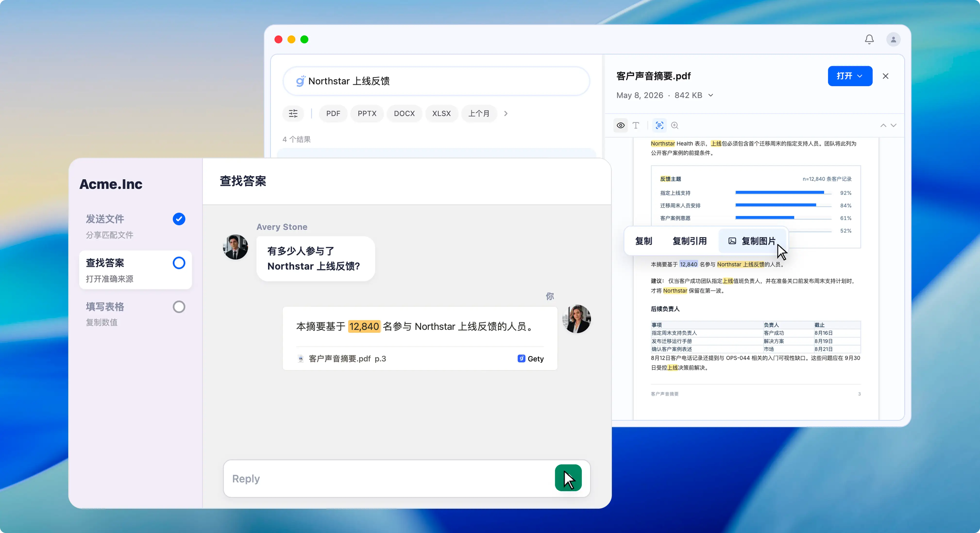Select the text-capture selection icon
The width and height of the screenshot is (980, 533).
[659, 125]
